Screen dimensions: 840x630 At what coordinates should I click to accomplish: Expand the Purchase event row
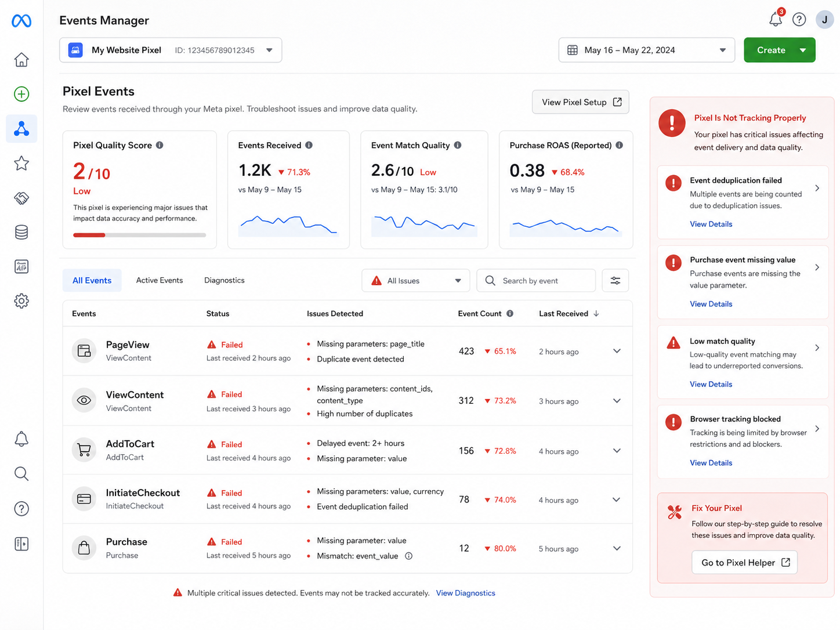coord(617,548)
